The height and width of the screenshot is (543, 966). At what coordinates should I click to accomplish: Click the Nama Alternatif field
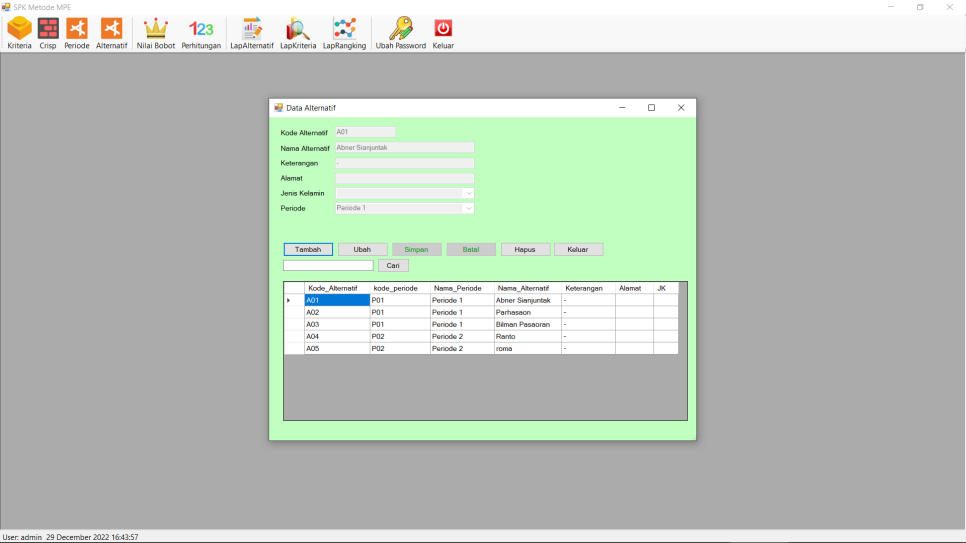point(405,148)
